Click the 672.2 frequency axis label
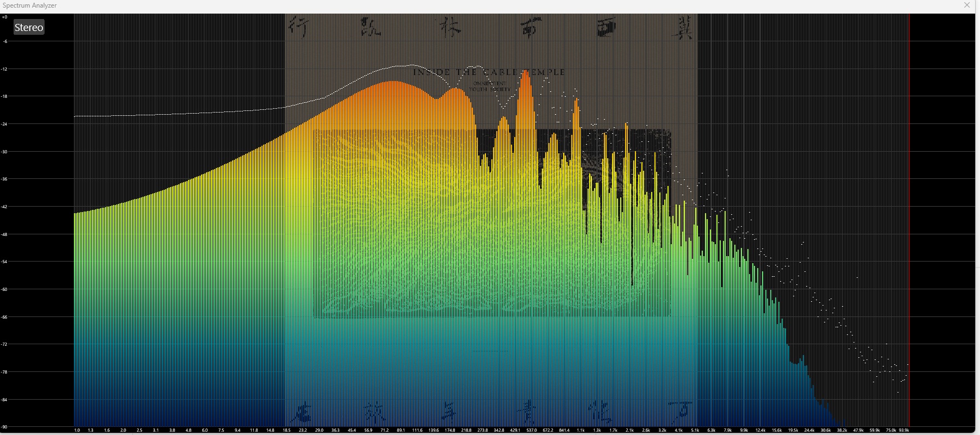Viewport: 980px width, 435px height. pyautogui.click(x=547, y=430)
